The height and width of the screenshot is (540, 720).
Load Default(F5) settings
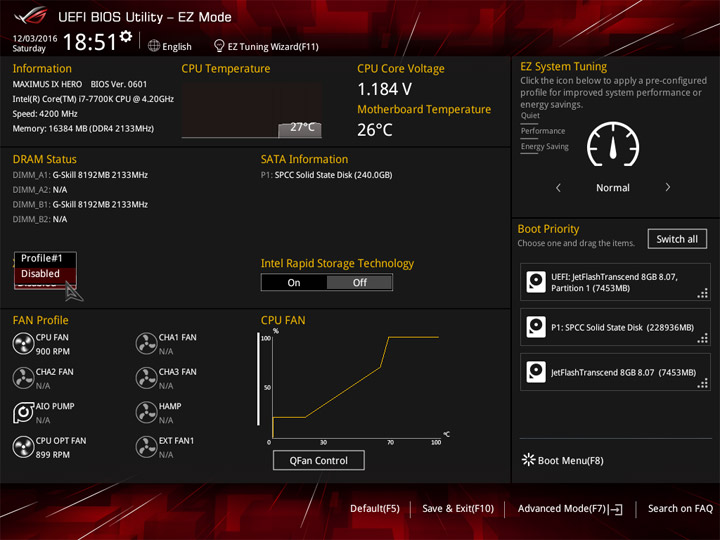(x=375, y=508)
